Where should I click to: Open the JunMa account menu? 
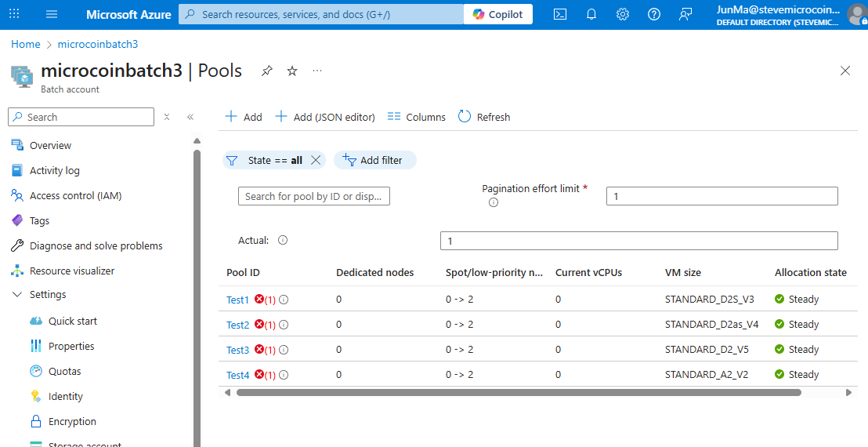click(790, 15)
